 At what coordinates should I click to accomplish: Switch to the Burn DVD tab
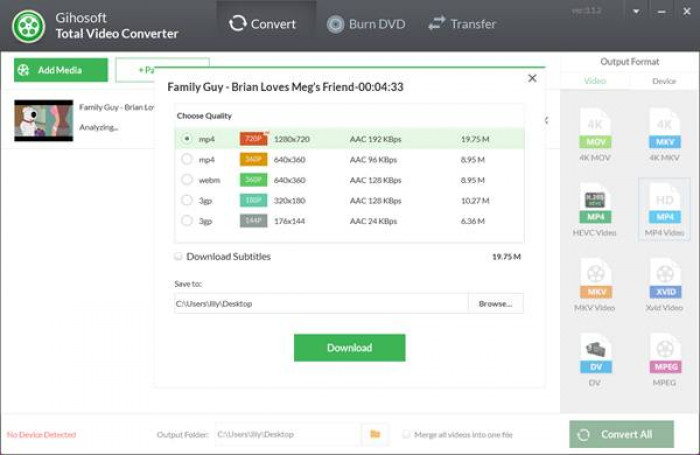click(x=365, y=24)
